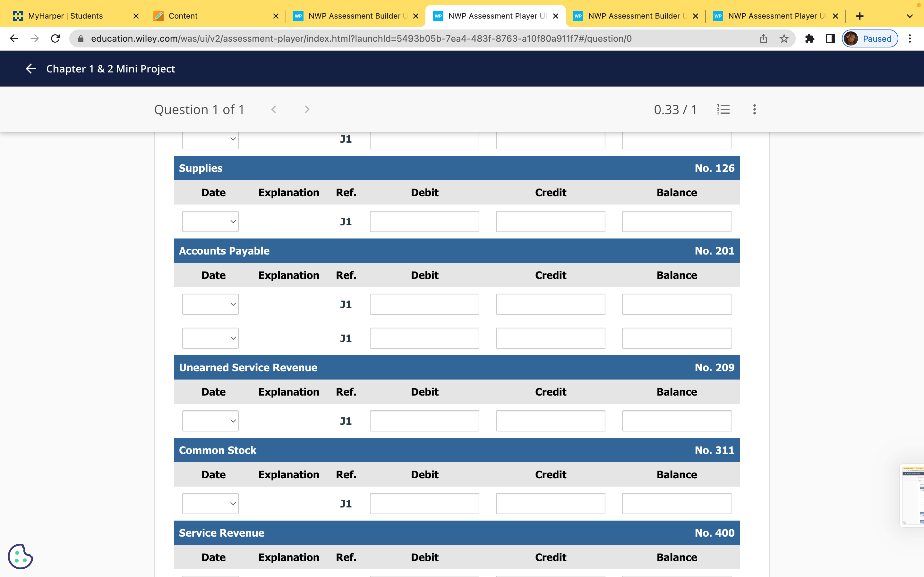Image resolution: width=924 pixels, height=577 pixels.
Task: Open the Chrome extensions puzzle icon
Action: point(810,38)
